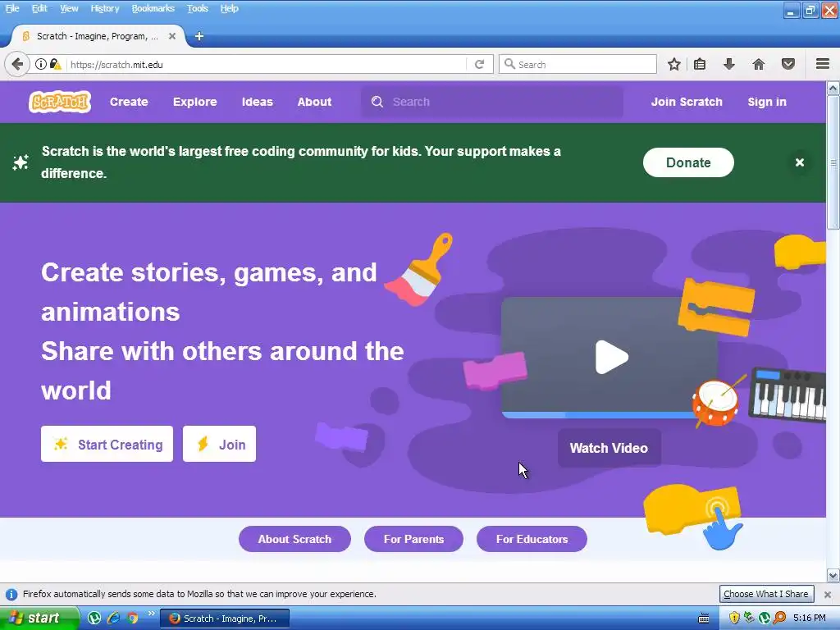Go to the Firefox home page
The height and width of the screenshot is (630, 840).
758,64
